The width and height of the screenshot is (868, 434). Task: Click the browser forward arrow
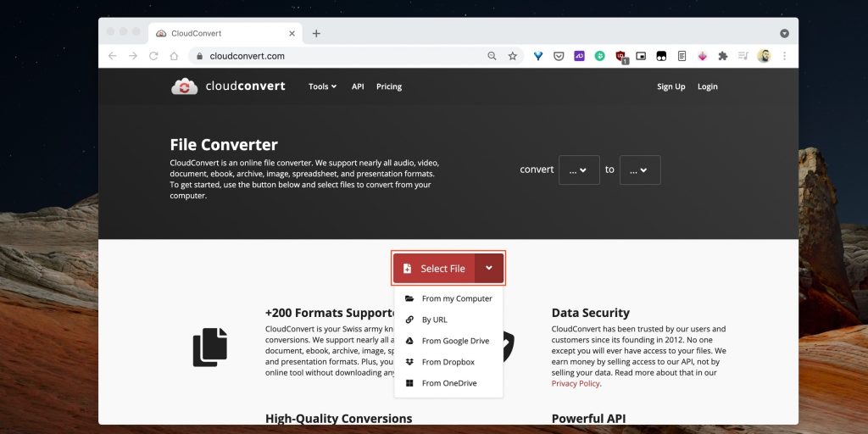(133, 56)
